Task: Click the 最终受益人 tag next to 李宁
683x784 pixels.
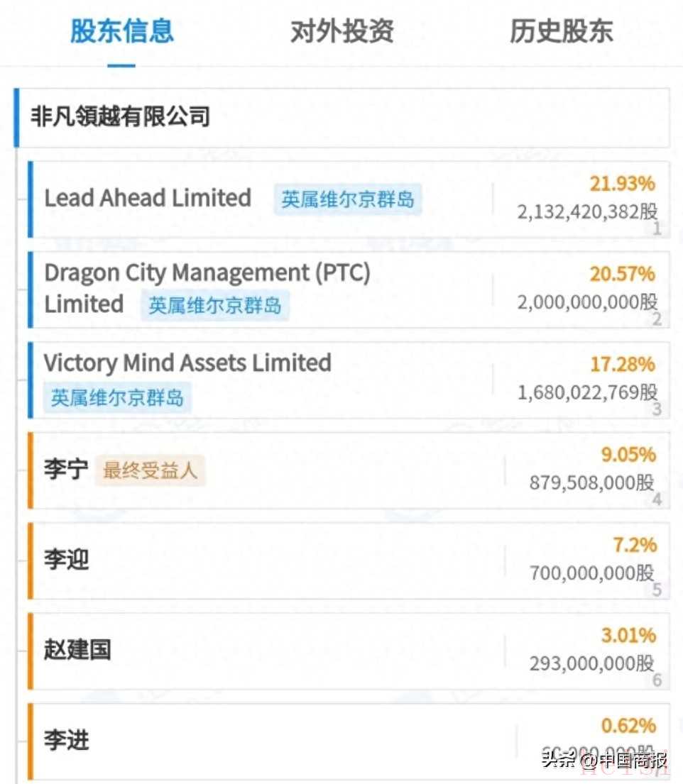Action: 150,470
